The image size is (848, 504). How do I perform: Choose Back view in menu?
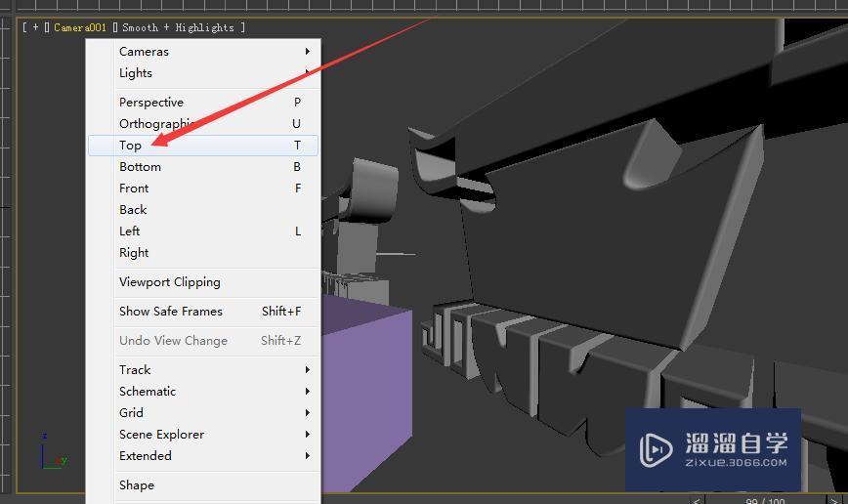point(203,210)
